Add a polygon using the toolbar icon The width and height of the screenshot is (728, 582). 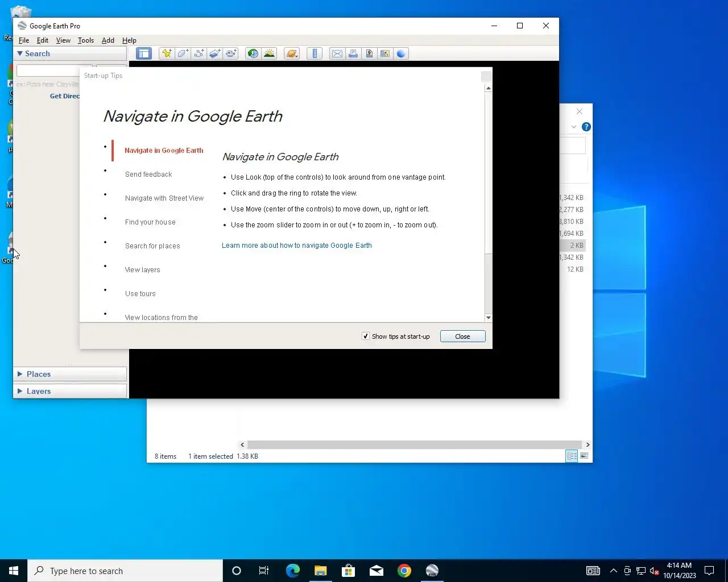[x=183, y=53]
